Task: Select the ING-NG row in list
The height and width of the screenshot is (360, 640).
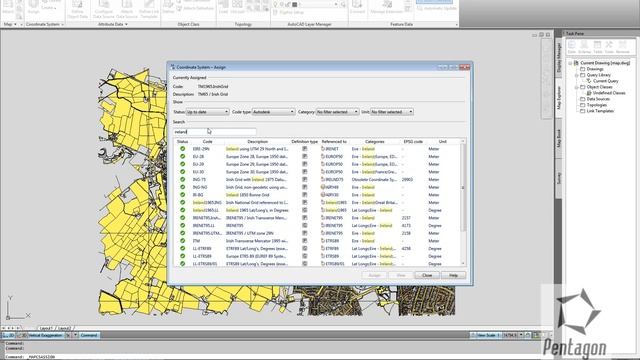Action: (x=318, y=187)
